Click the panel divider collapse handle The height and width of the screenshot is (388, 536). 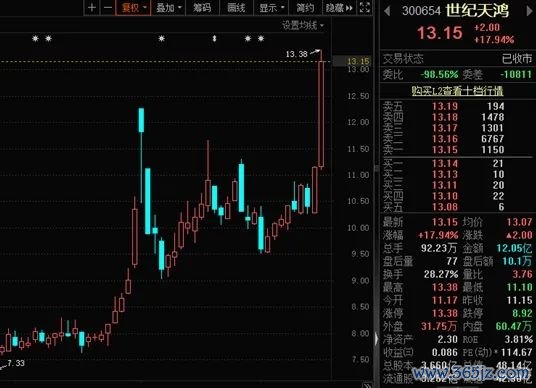click(376, 339)
